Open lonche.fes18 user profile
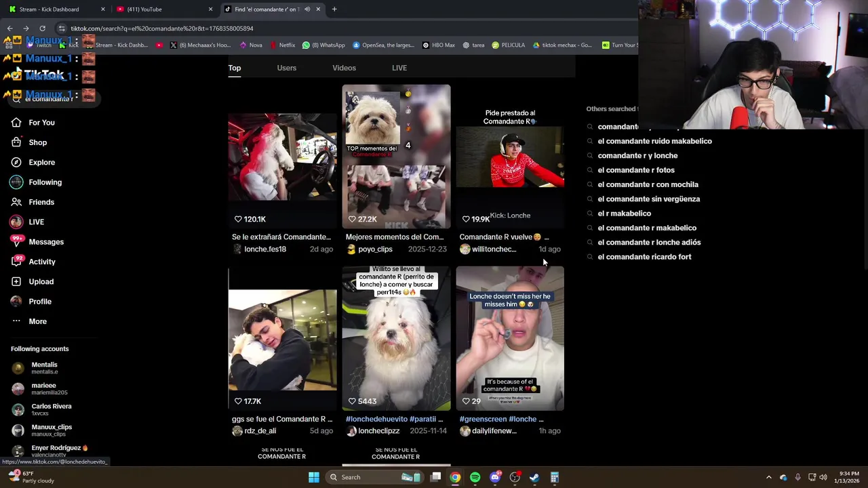Image resolution: width=868 pixels, height=488 pixels. click(x=259, y=249)
